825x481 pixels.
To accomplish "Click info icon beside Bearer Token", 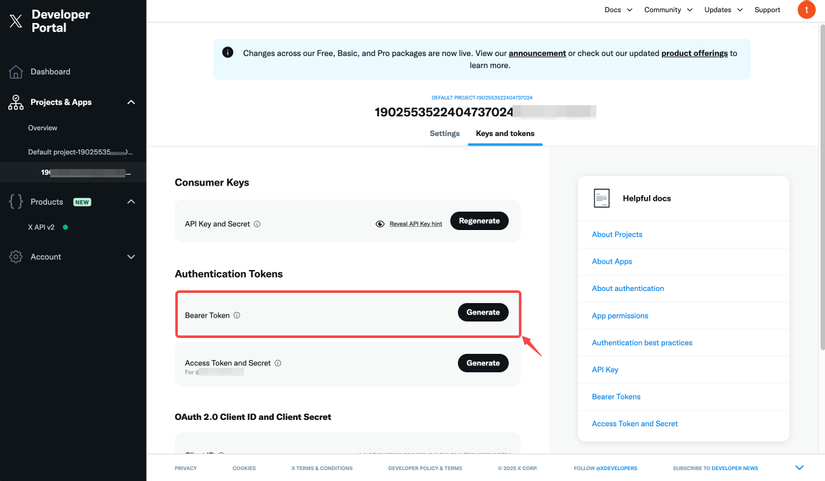I will point(237,315).
